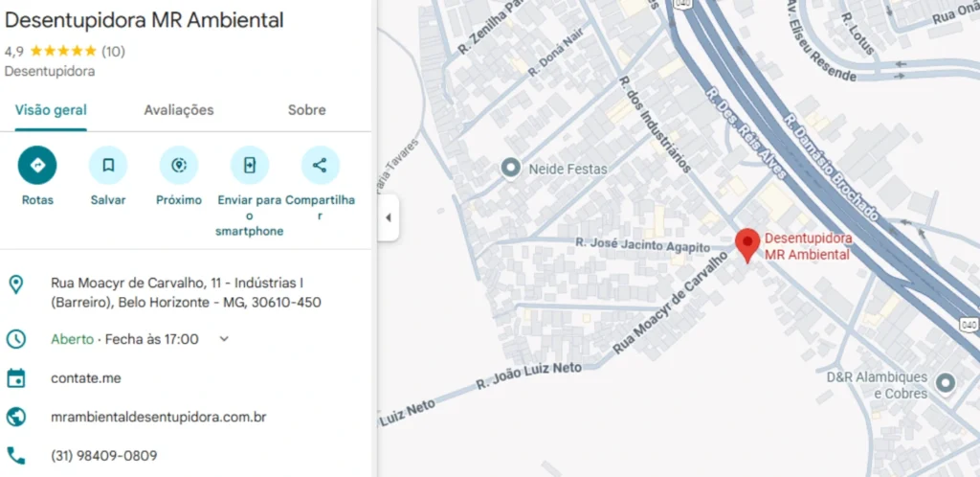Save place with Salvar bookmark icon

click(108, 166)
